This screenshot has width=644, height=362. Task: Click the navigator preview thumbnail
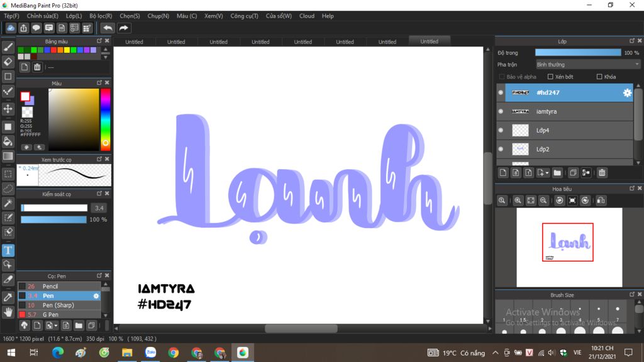[x=569, y=248]
